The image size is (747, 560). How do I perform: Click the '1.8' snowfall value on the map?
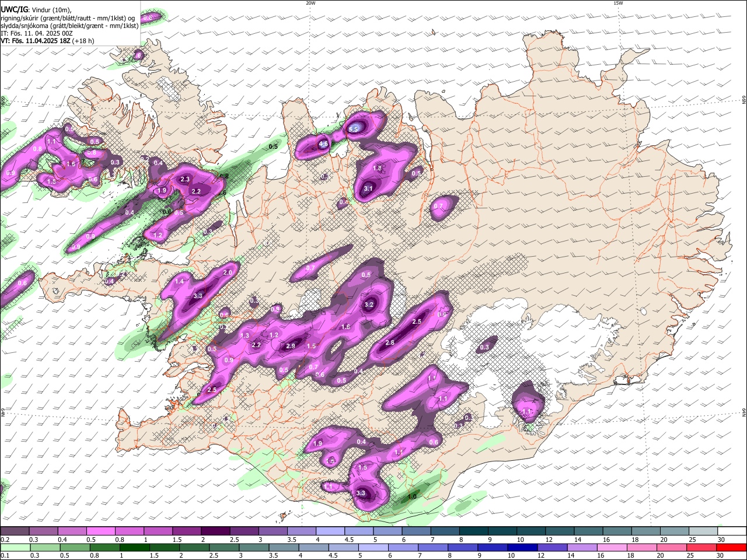coord(377,168)
